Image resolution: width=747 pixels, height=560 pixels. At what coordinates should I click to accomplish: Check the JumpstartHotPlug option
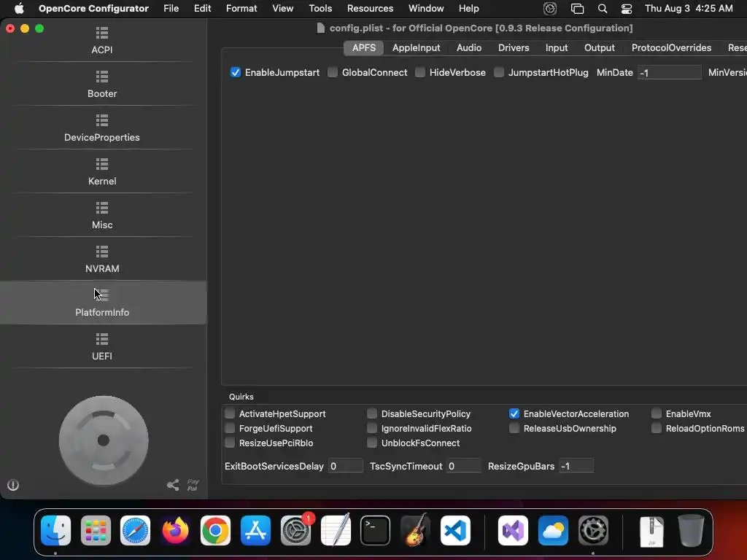point(499,72)
